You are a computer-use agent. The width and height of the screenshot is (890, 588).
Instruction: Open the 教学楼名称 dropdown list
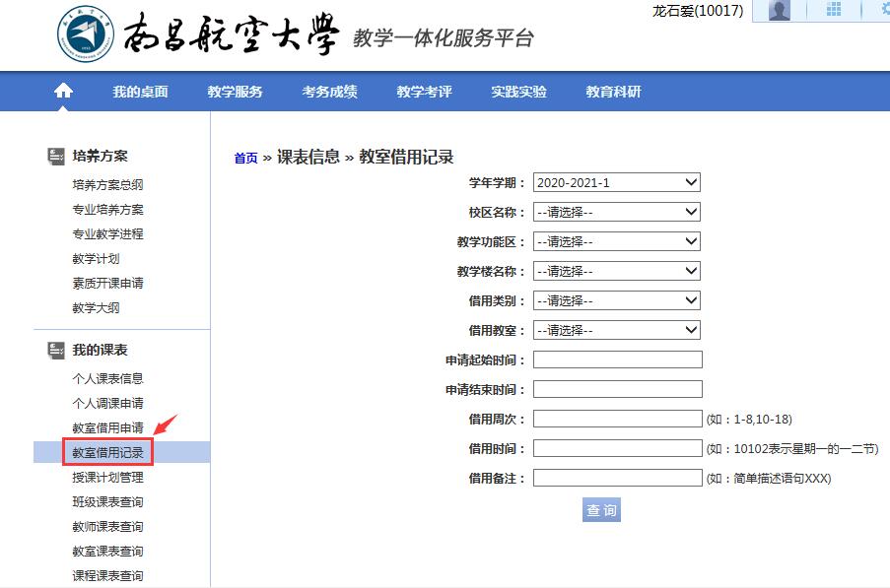tap(617, 271)
